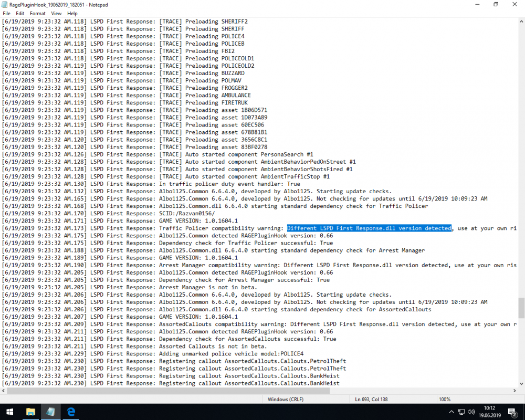Open the Help menu
Screen dimensions: 525x420
pos(72,14)
